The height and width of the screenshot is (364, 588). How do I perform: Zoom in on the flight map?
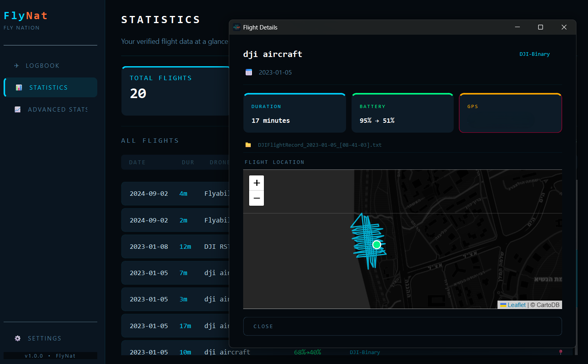[x=256, y=183]
